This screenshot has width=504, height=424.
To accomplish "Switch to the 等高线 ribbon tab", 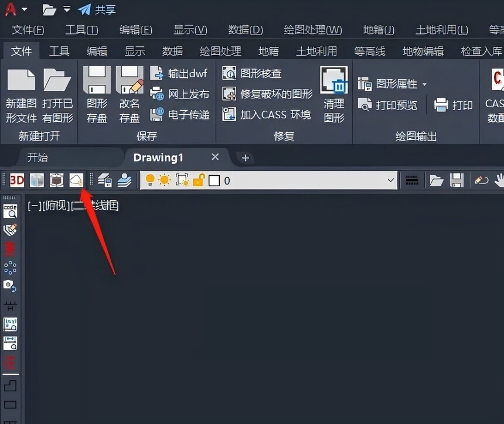I will pyautogui.click(x=370, y=51).
